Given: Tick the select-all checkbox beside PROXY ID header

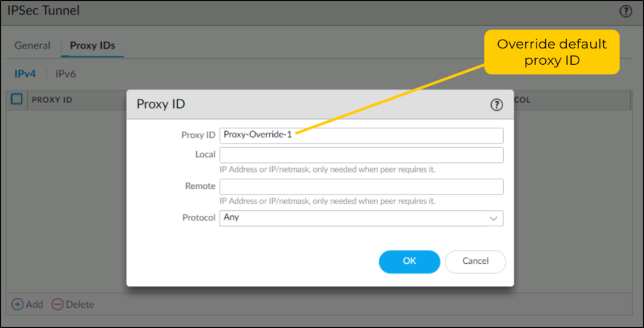Looking at the screenshot, I should point(17,99).
